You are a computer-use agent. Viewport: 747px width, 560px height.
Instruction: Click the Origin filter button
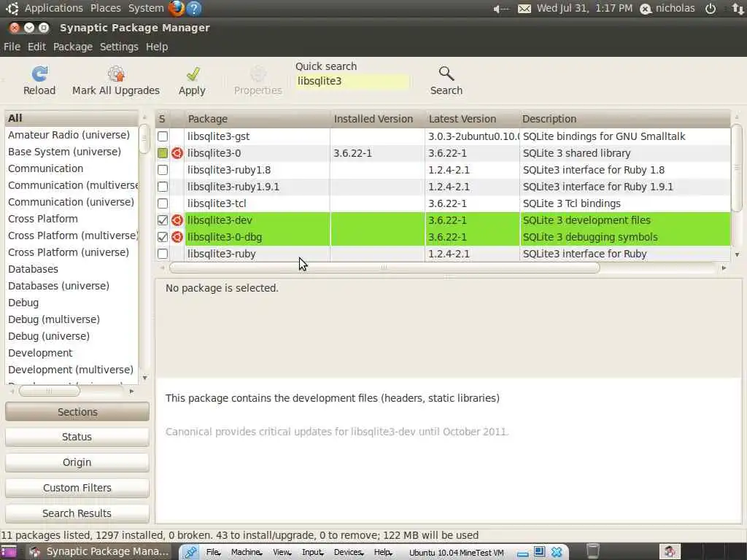tap(77, 462)
